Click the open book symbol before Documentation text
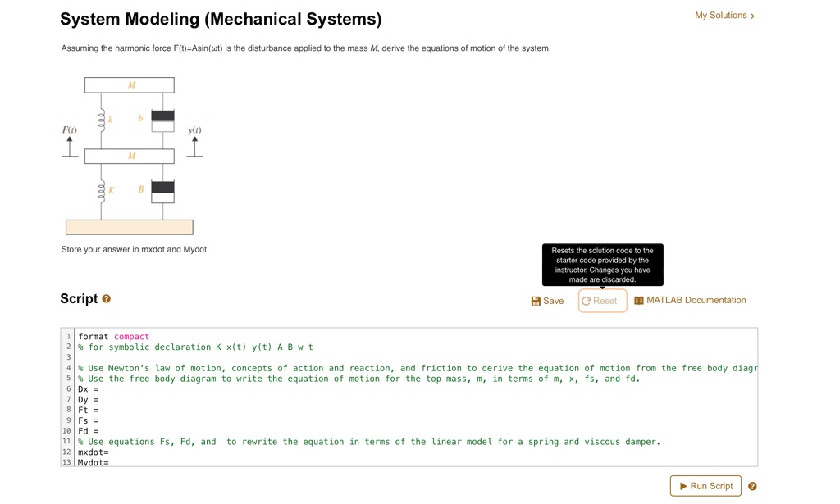 (x=637, y=300)
